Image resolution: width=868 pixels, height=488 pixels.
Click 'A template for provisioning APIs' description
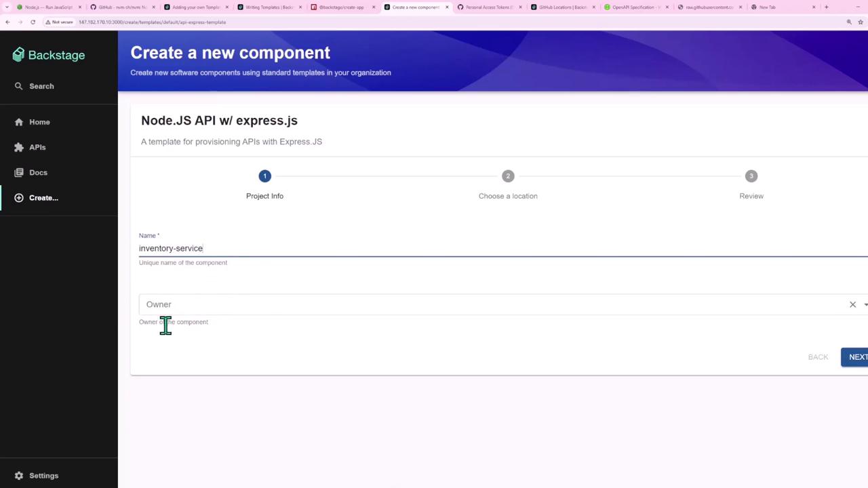point(231,142)
